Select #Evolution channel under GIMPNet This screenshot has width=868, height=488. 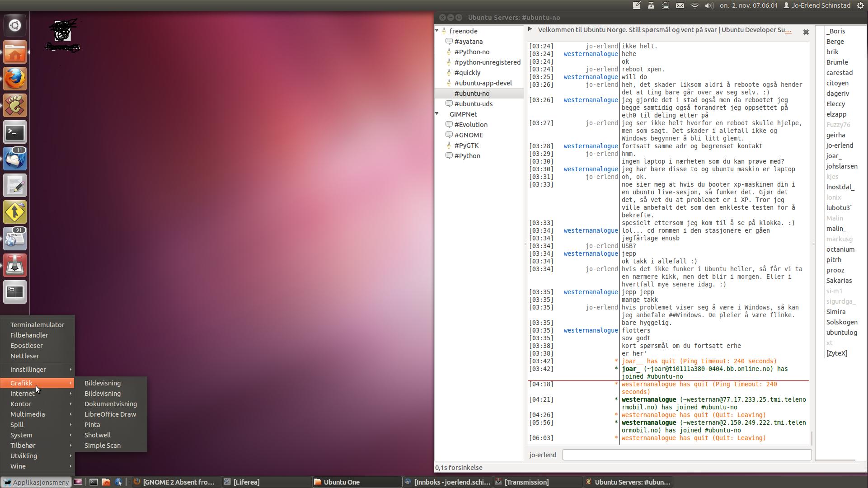[x=471, y=125]
